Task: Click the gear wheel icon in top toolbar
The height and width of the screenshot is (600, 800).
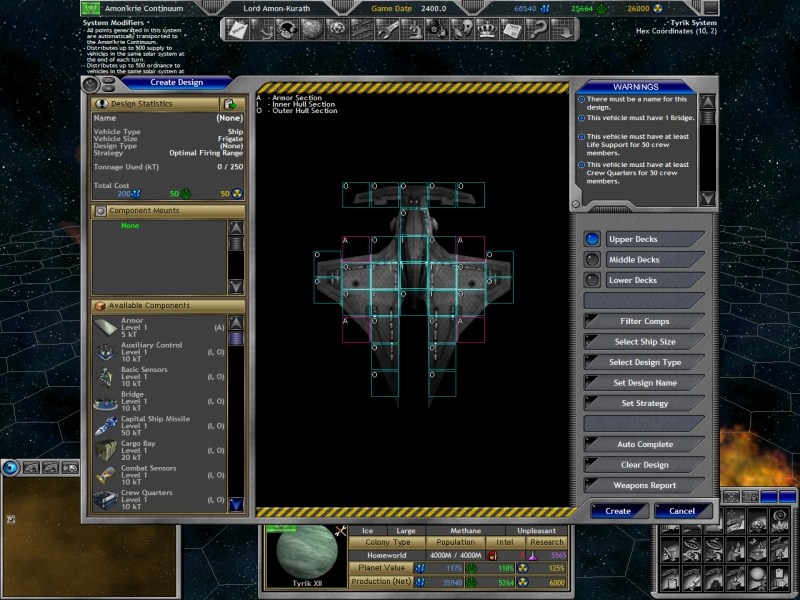Action: coord(336,30)
